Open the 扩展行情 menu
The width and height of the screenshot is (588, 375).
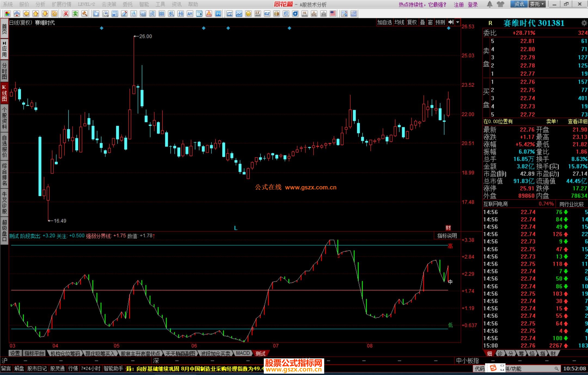(x=62, y=4)
